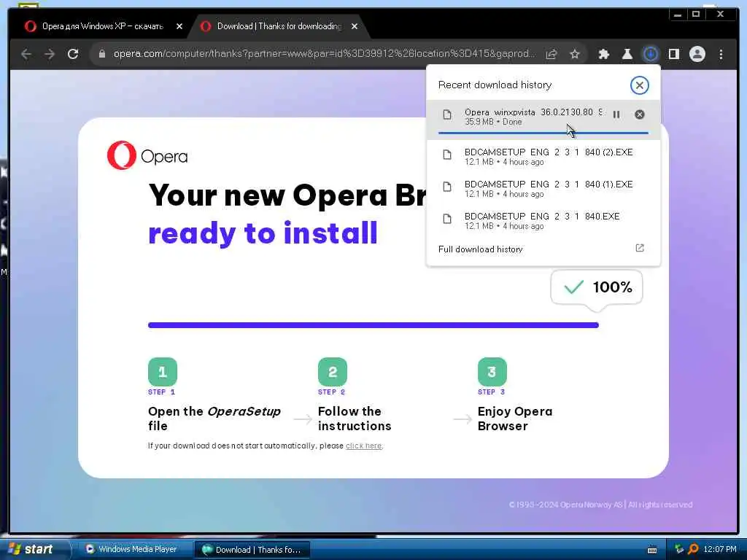This screenshot has width=747, height=560.
Task: Toggle the downloads toolbar icon
Action: [650, 54]
